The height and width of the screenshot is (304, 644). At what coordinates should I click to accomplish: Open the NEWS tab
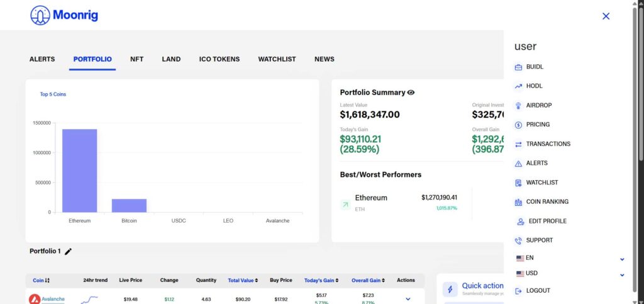pos(325,59)
